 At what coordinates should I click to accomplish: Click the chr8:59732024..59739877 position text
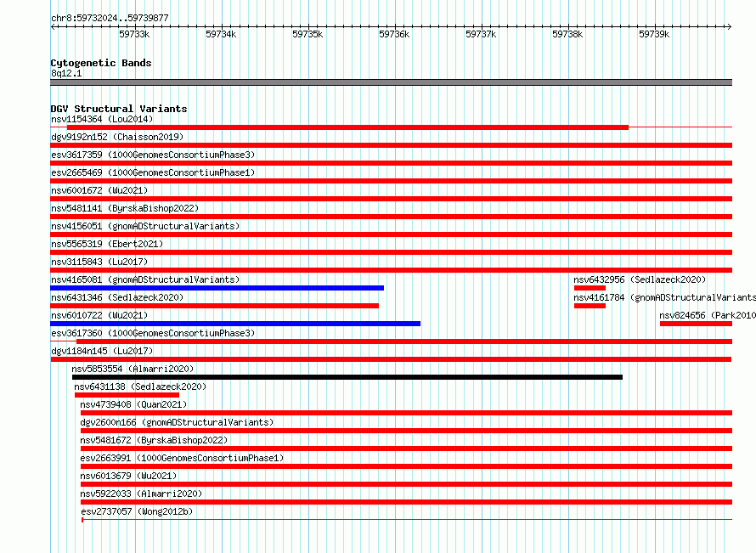click(x=110, y=19)
